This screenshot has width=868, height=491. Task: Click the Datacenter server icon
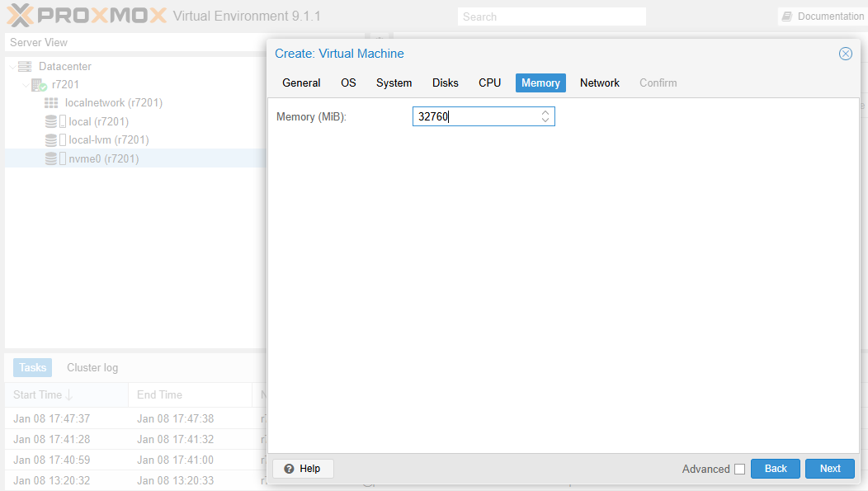tap(25, 67)
